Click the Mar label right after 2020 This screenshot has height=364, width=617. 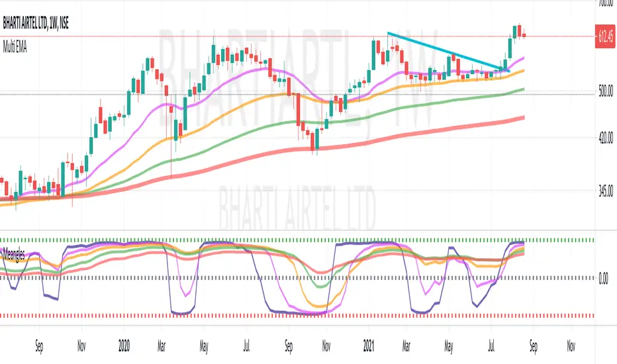pyautogui.click(x=162, y=346)
